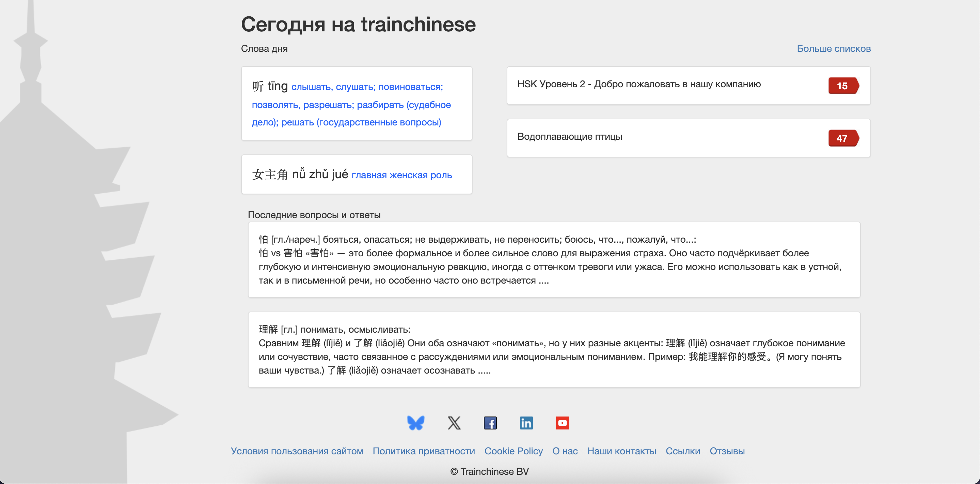980x484 pixels.
Task: Click the red 15 badge
Action: tap(843, 86)
